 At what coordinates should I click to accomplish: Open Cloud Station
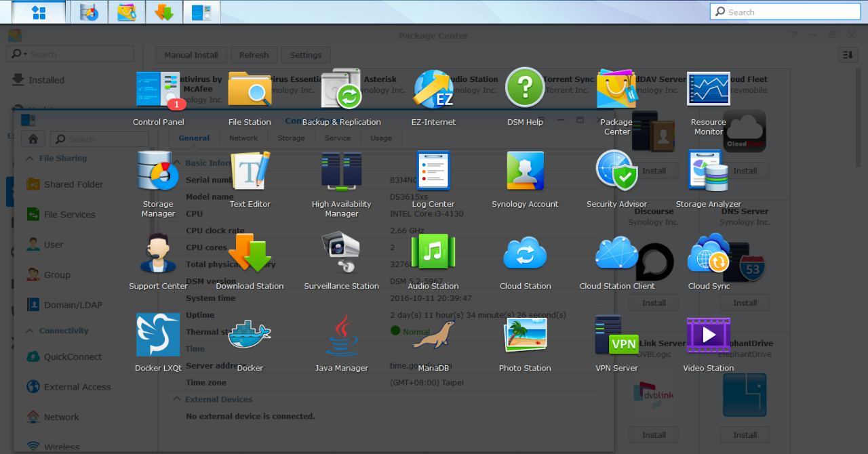pos(525,253)
